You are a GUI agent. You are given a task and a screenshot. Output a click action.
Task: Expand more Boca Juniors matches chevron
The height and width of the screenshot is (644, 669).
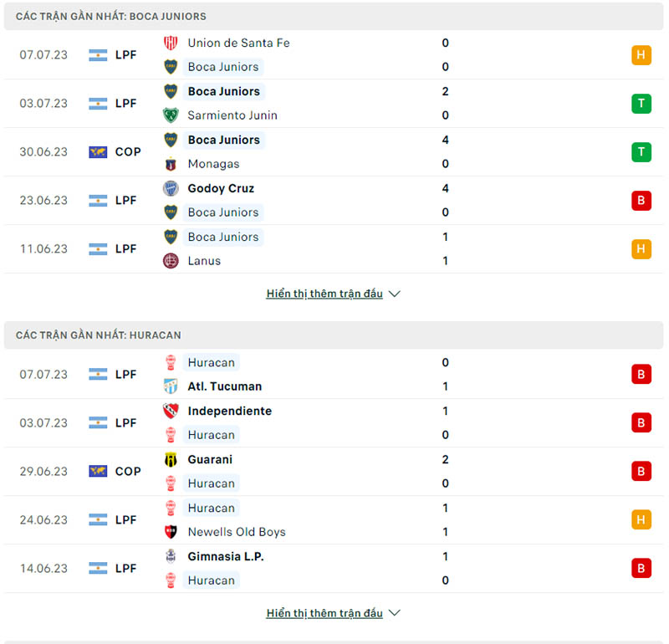(x=395, y=294)
